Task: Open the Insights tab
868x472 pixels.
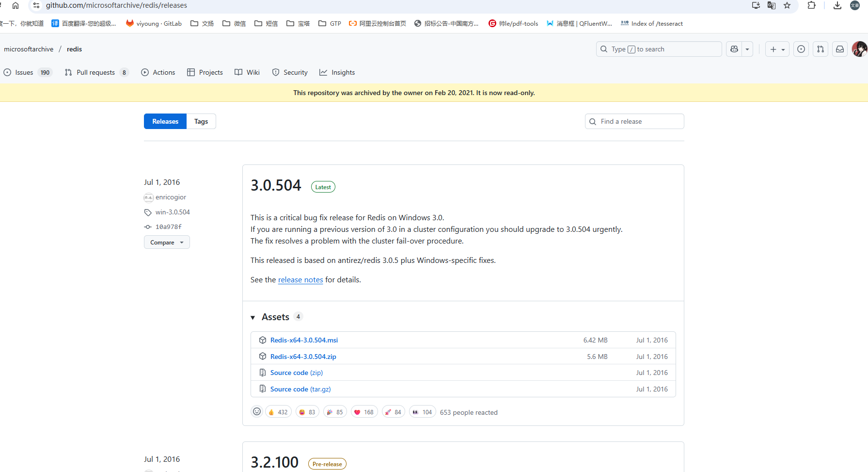Action: (x=337, y=72)
